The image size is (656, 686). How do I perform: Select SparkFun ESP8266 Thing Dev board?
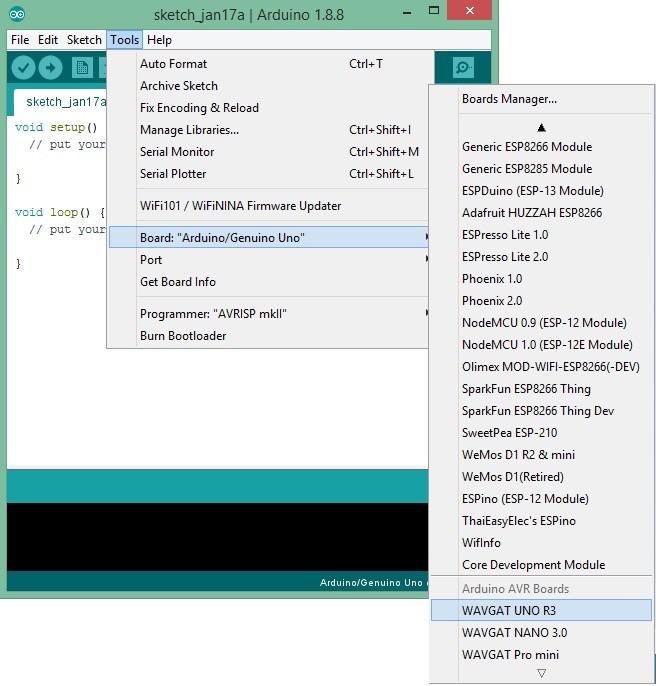pos(541,411)
